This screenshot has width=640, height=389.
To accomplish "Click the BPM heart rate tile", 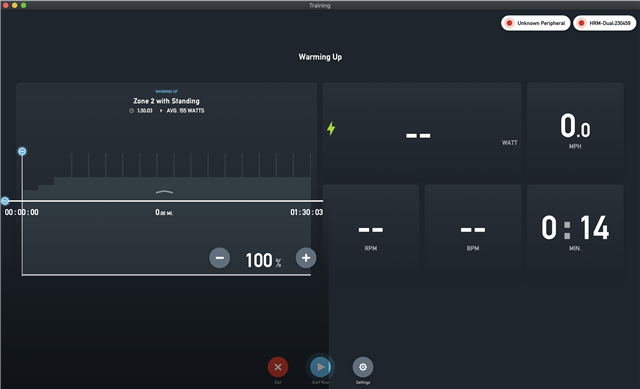I will pyautogui.click(x=473, y=233).
